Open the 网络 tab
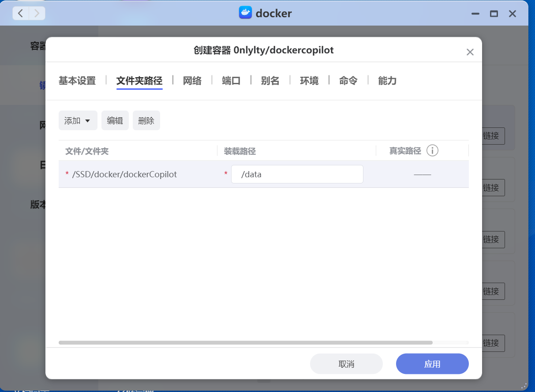The image size is (535, 392). [192, 81]
